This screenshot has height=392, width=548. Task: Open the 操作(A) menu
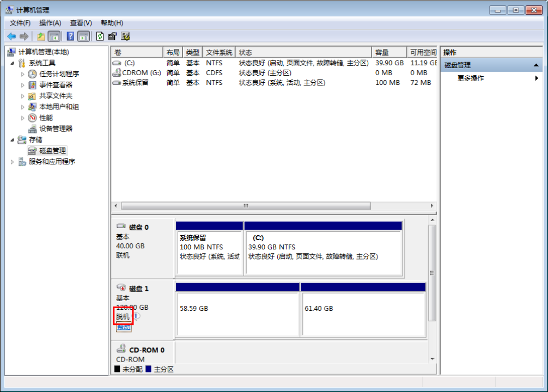click(x=50, y=23)
